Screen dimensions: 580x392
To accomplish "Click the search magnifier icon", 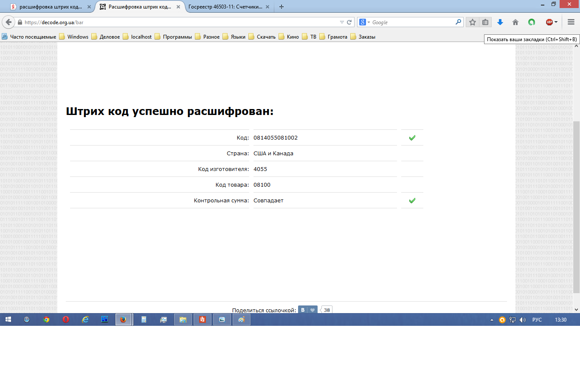I will pos(458,22).
